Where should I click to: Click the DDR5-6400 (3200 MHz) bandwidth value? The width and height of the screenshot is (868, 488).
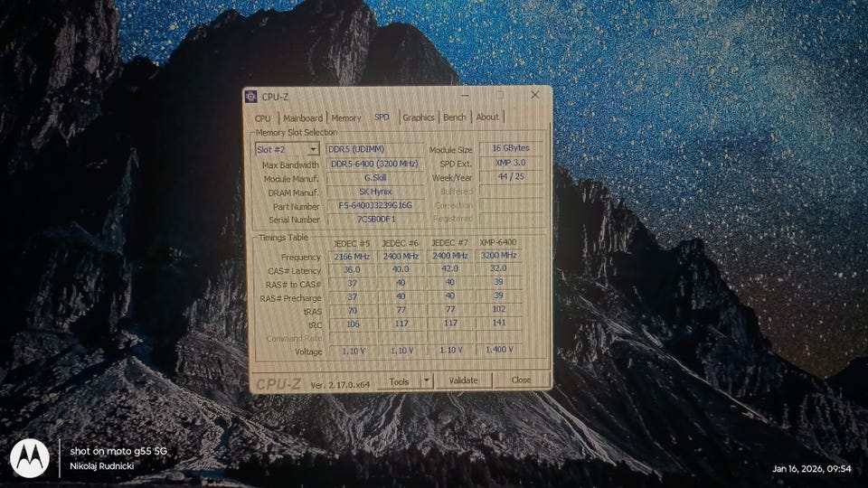(374, 164)
